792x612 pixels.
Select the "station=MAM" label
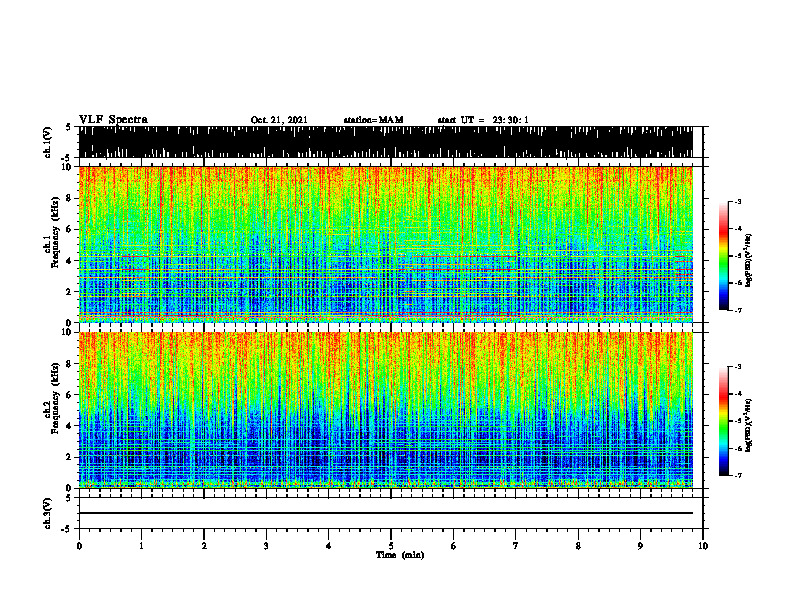(x=373, y=120)
